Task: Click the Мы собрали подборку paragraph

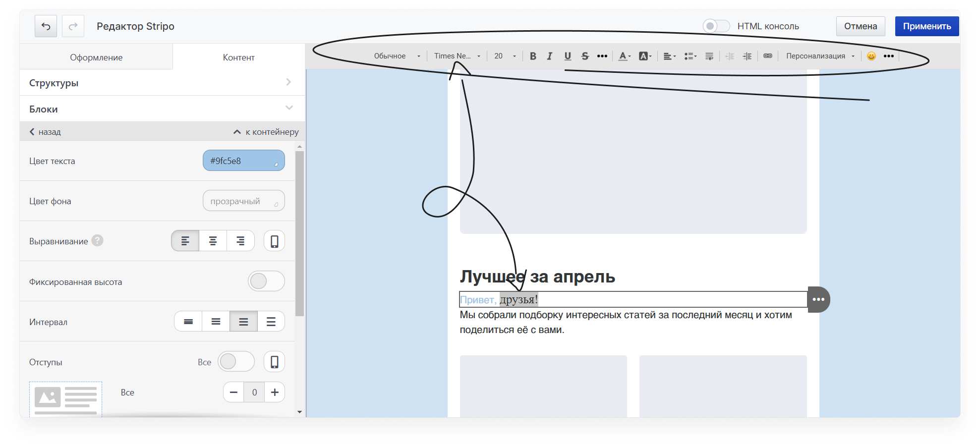Action: (626, 322)
